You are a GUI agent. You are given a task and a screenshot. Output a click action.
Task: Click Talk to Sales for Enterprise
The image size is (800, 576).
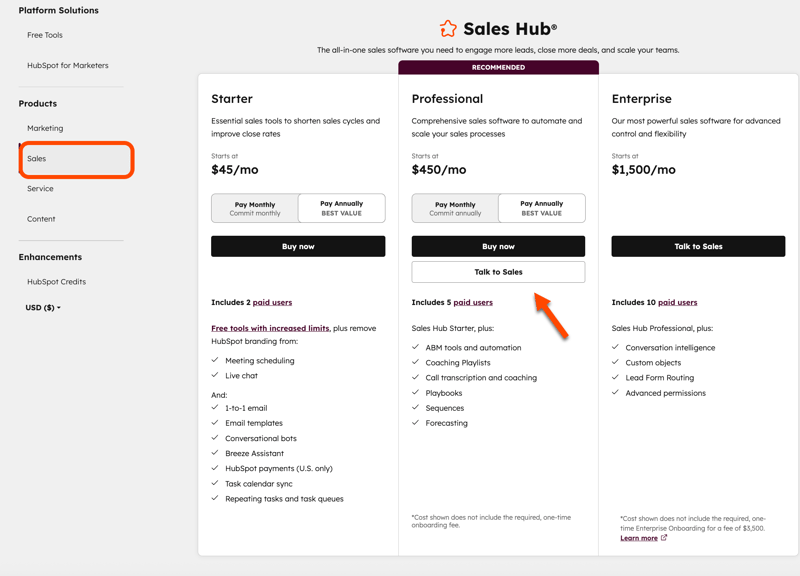pos(698,246)
